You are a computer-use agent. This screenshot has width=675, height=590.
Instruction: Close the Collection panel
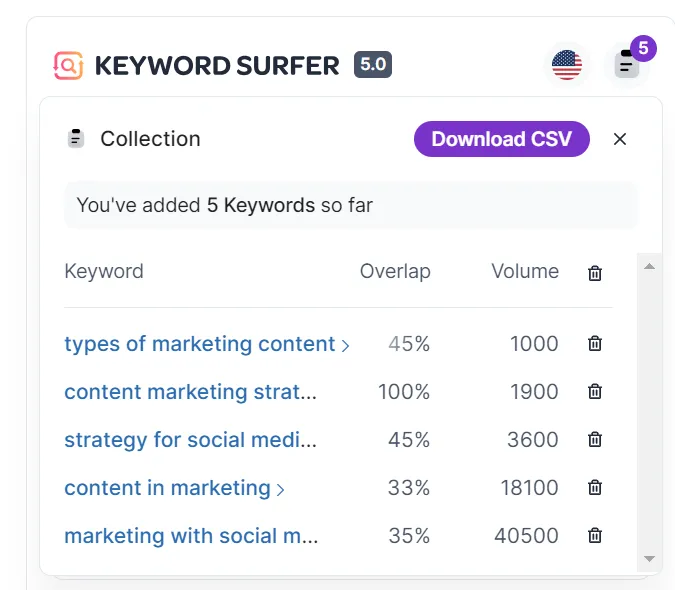click(x=620, y=139)
